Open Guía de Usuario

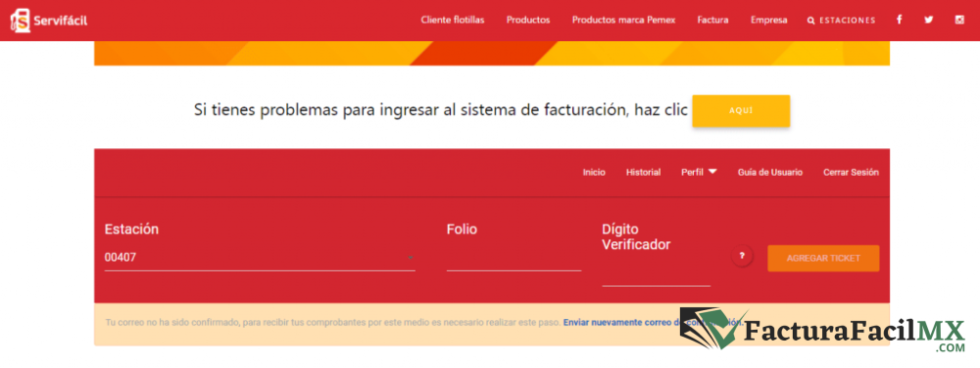(770, 172)
